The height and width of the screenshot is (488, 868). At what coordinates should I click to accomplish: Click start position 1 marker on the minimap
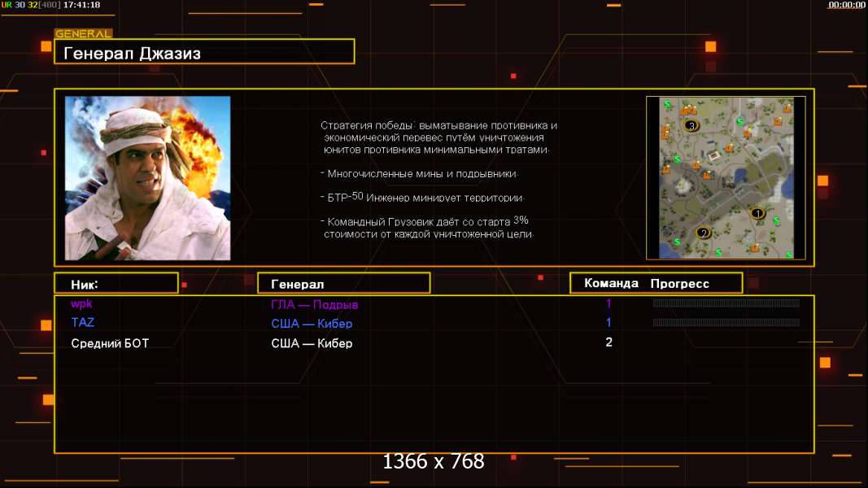point(757,213)
